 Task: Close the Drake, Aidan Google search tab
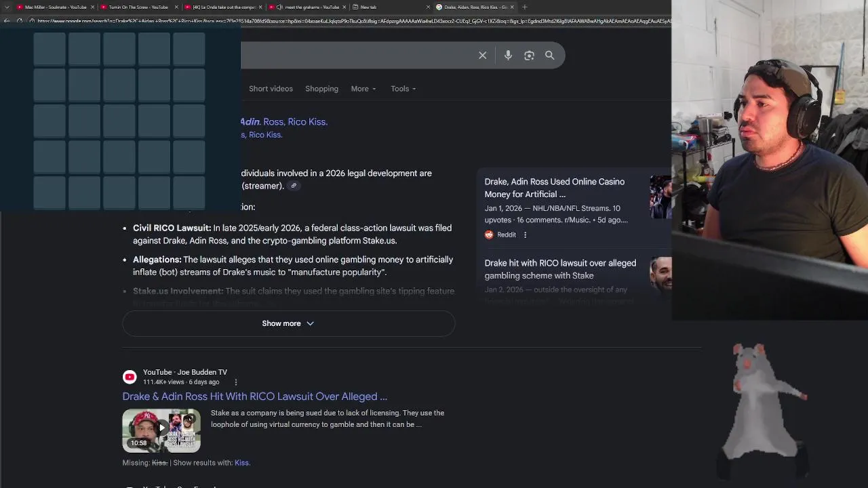pyautogui.click(x=512, y=7)
